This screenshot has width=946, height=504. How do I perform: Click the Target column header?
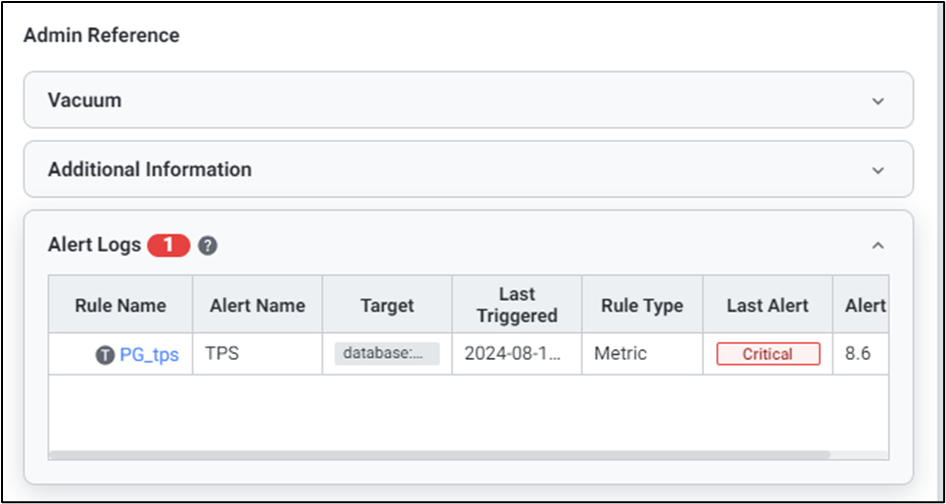pyautogui.click(x=387, y=305)
